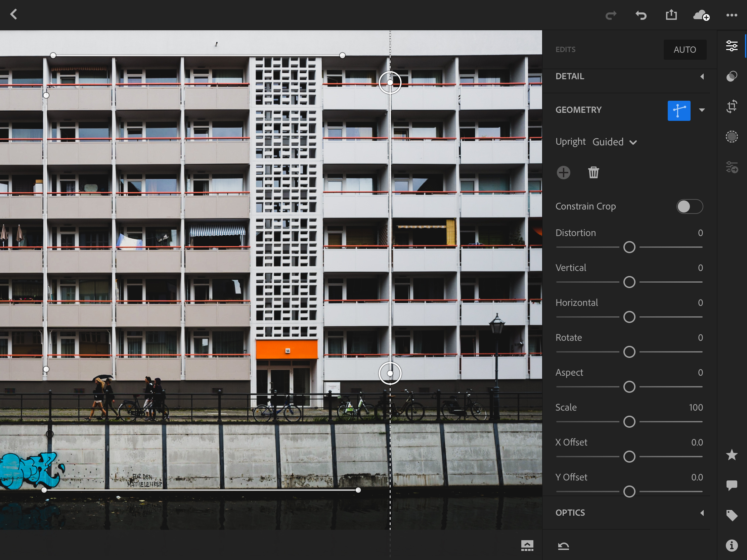
Task: Add a new guide with plus icon
Action: click(x=563, y=173)
